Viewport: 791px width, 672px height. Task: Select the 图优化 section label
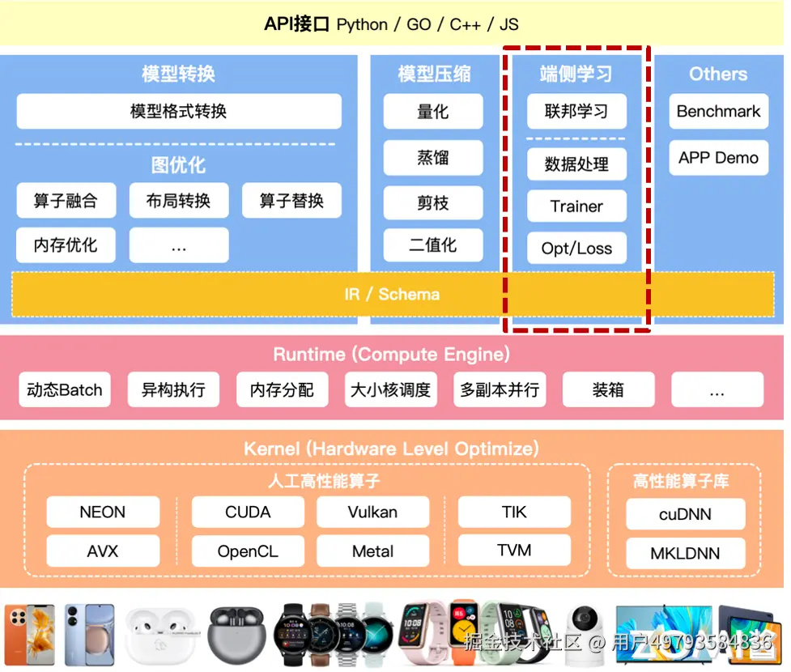[179, 165]
